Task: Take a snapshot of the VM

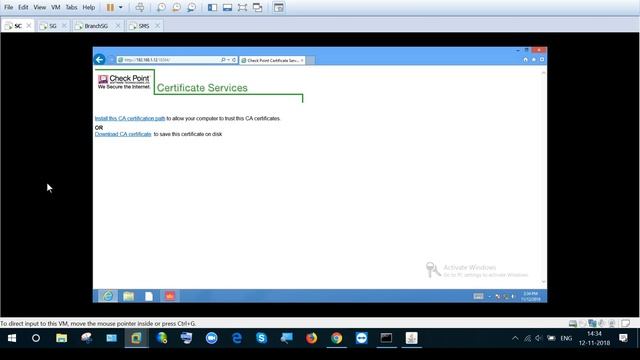Action: click(x=161, y=7)
